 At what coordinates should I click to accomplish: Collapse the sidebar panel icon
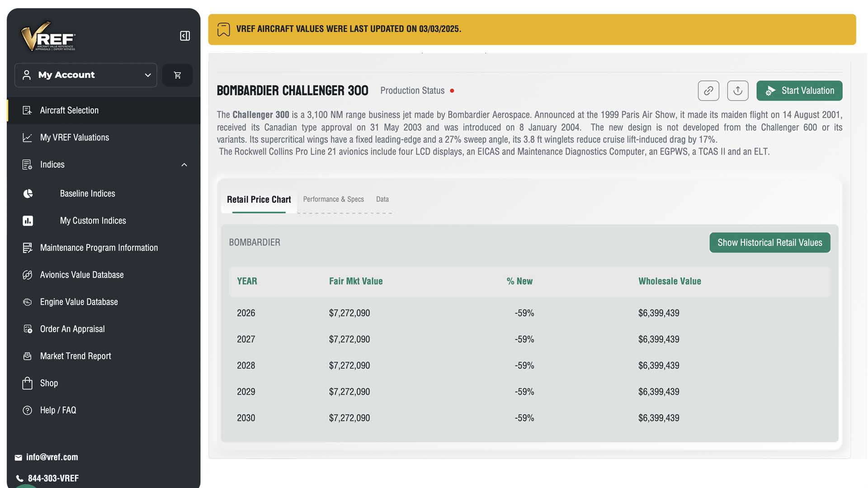185,36
